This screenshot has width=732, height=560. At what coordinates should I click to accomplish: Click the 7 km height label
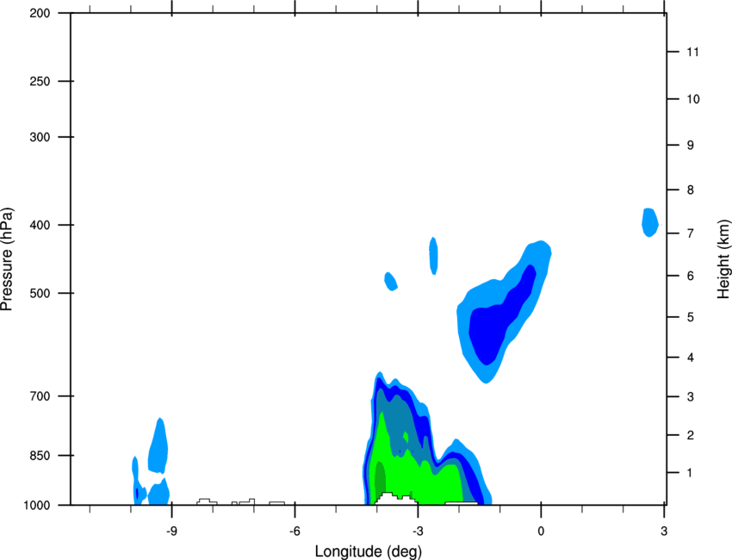(691, 233)
